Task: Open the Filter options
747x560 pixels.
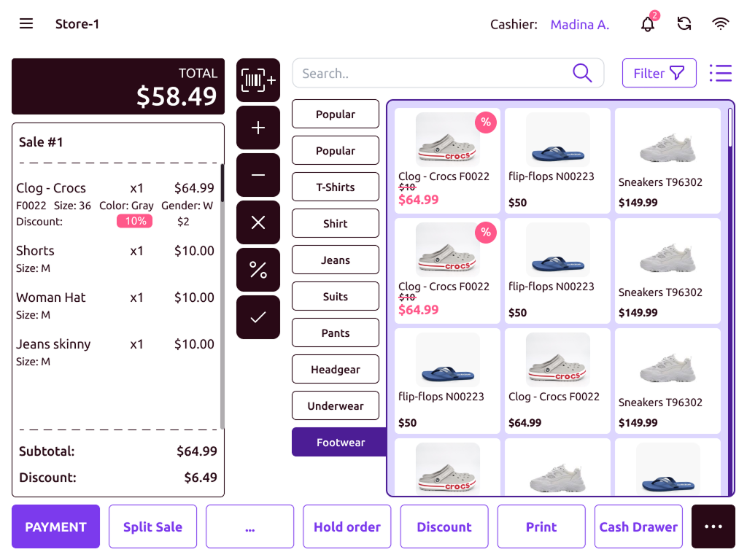Action: [x=659, y=73]
